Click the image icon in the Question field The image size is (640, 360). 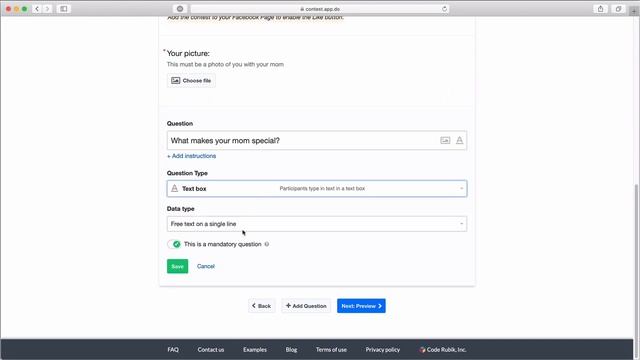(x=445, y=140)
